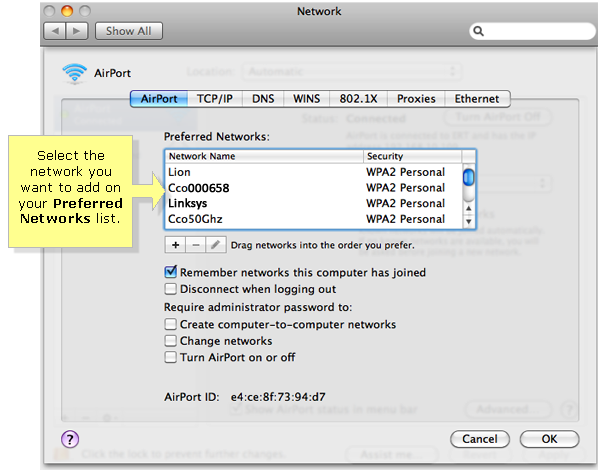Click the Preferred Networks scrollbar thumb

(x=468, y=177)
